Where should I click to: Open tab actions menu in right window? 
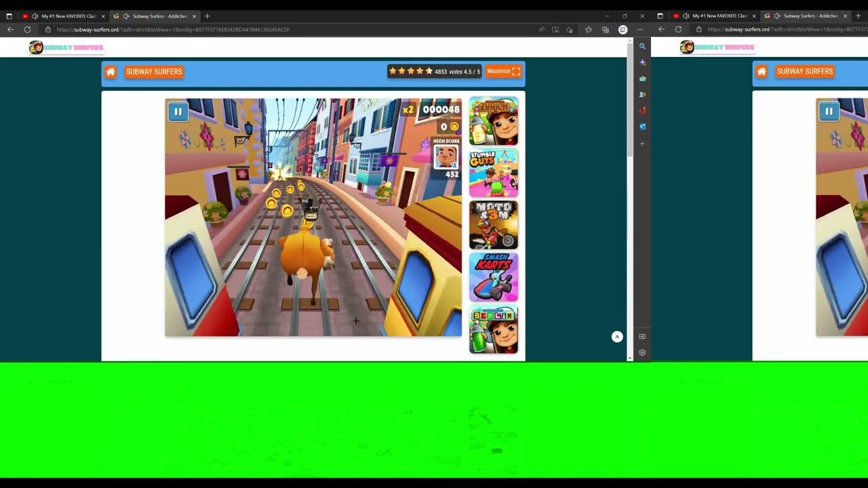(x=660, y=16)
